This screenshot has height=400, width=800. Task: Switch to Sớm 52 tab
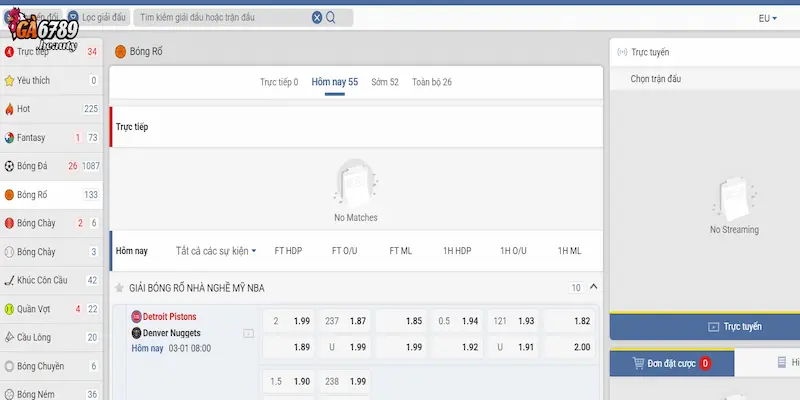click(385, 82)
